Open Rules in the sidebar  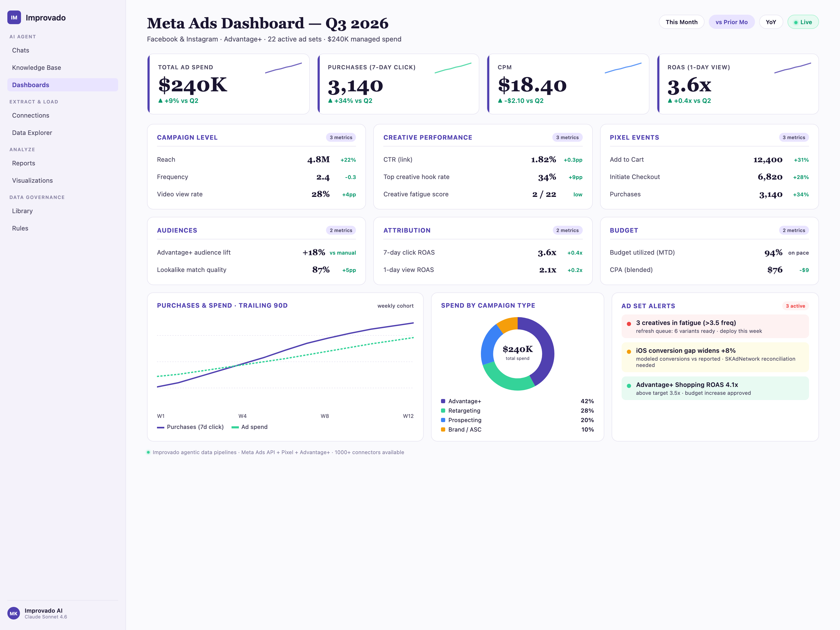pos(63,228)
